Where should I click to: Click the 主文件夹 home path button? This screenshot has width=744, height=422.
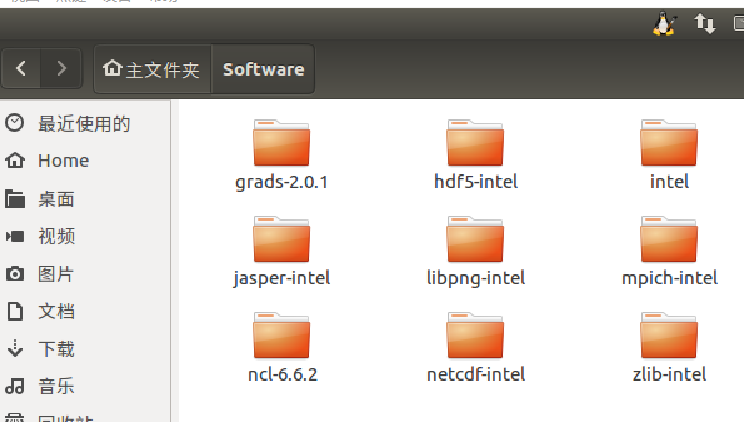153,69
